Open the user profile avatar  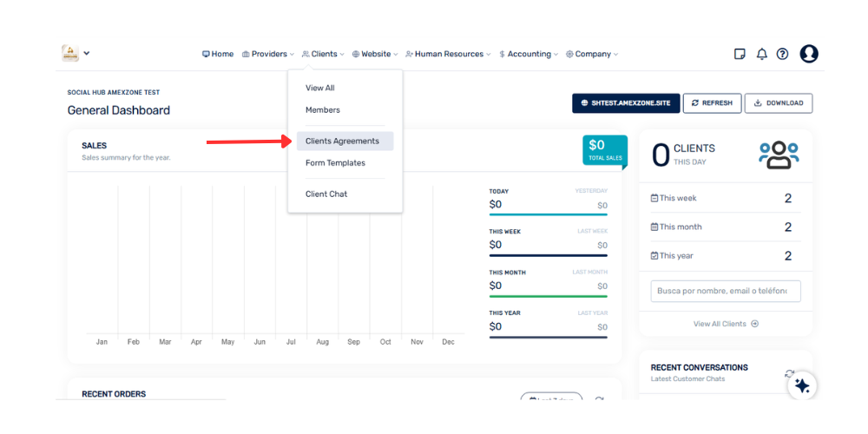(x=809, y=54)
